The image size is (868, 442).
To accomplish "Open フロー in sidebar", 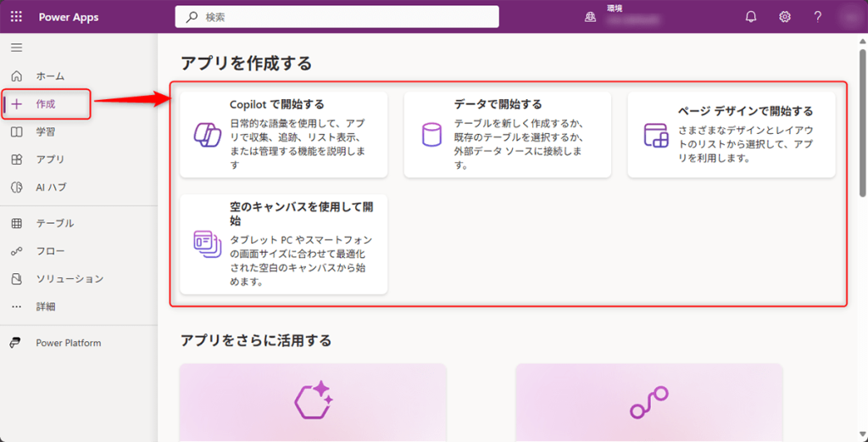I will coord(50,251).
